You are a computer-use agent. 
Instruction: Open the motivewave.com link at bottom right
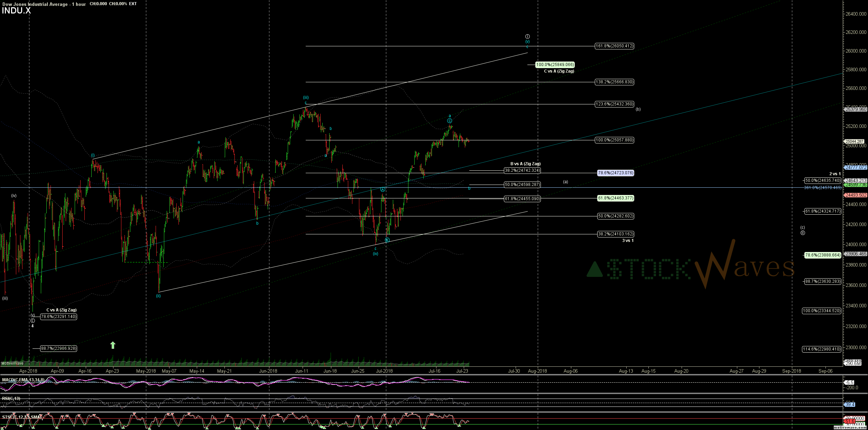point(849,428)
